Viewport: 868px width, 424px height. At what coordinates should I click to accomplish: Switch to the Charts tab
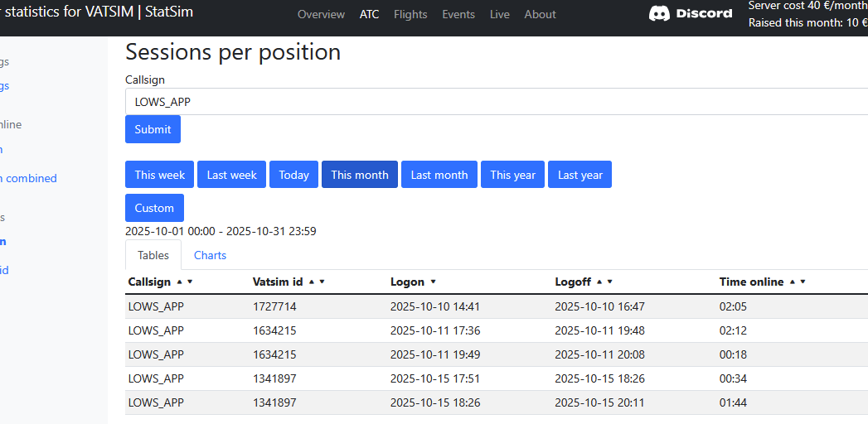click(210, 255)
